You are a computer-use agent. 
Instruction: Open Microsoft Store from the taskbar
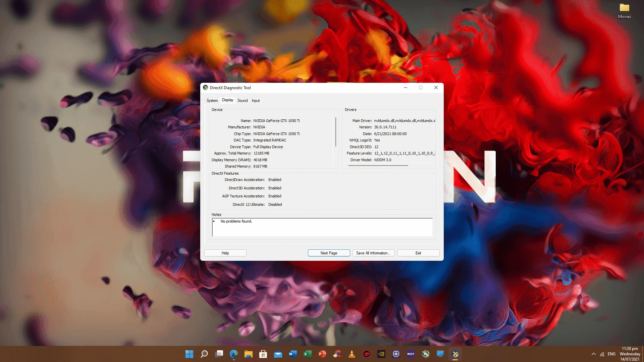(263, 354)
